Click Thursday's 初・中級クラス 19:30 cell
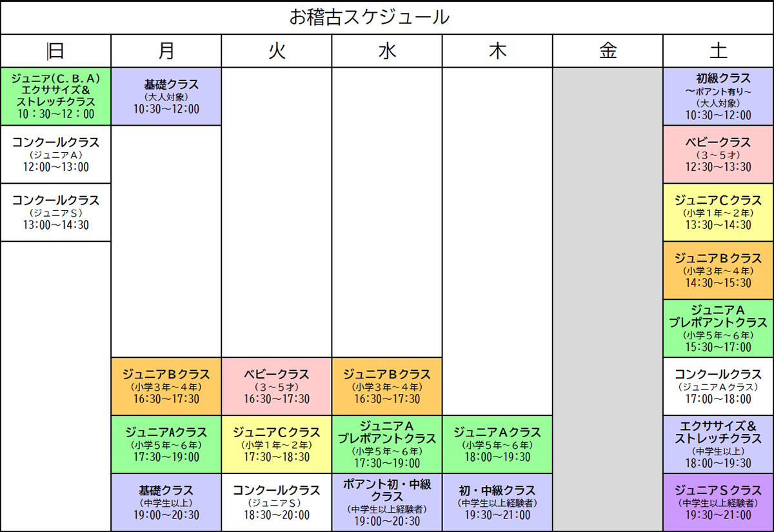This screenshot has width=774, height=532. click(x=497, y=502)
